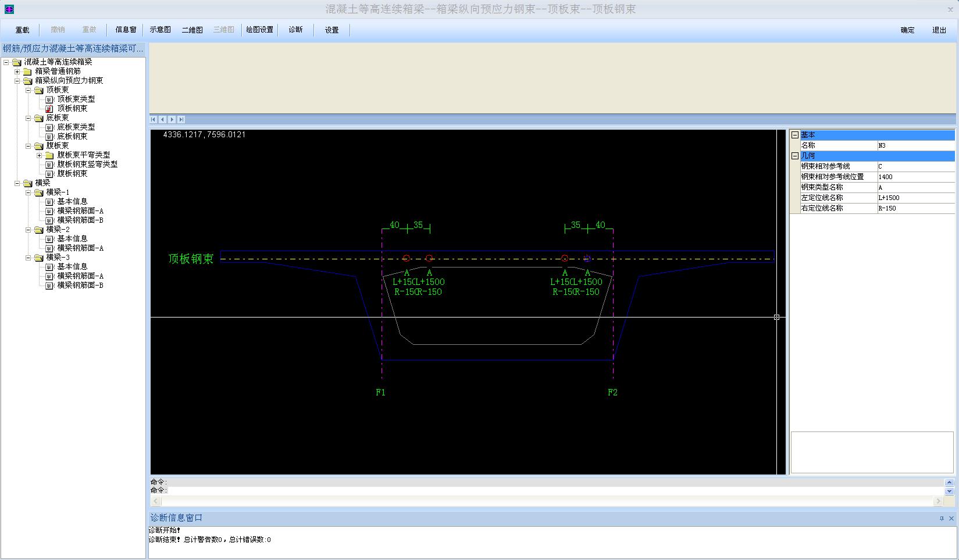Go to last tab with navigation arrow
The height and width of the screenshot is (560, 959).
tap(181, 119)
